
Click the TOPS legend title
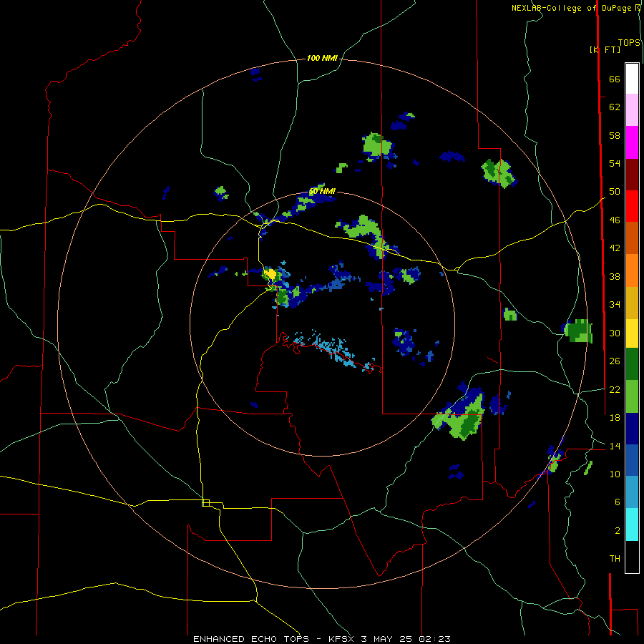click(629, 42)
